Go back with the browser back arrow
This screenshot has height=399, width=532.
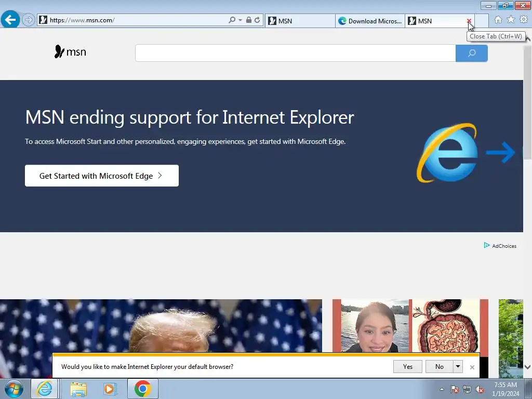tap(10, 20)
